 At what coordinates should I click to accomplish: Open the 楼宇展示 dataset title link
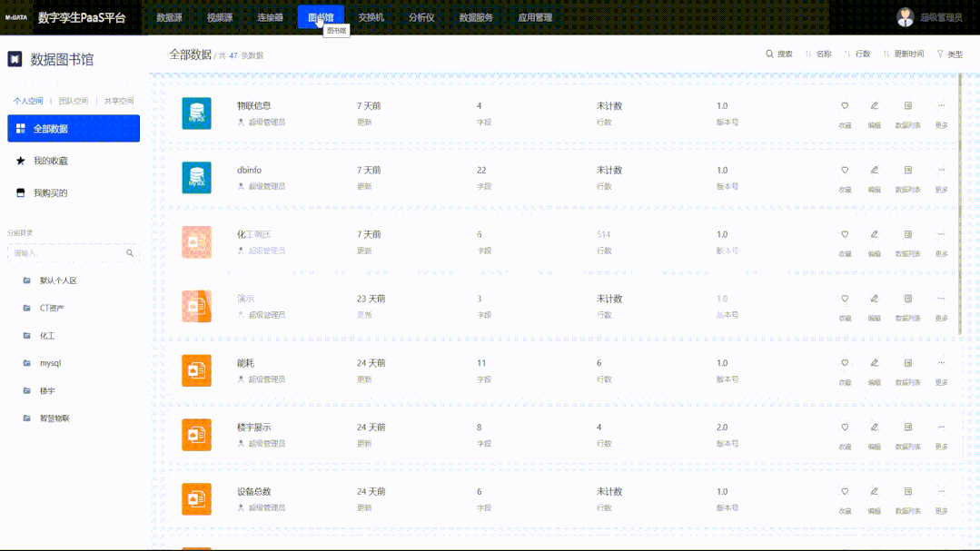click(253, 428)
